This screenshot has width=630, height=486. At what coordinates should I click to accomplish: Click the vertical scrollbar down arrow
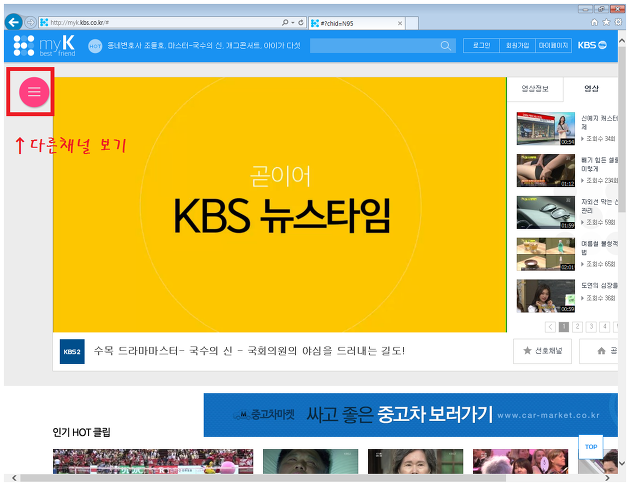(622, 464)
